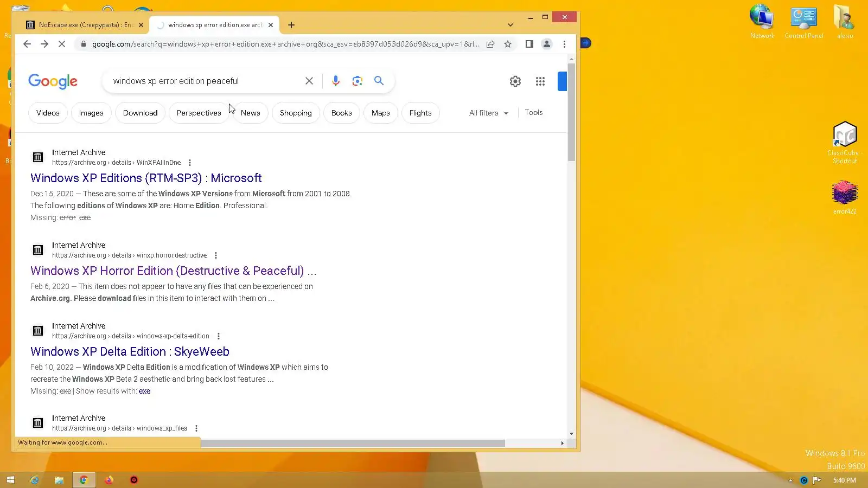Show hidden system tray icons
The height and width of the screenshot is (488, 868).
coord(790,480)
